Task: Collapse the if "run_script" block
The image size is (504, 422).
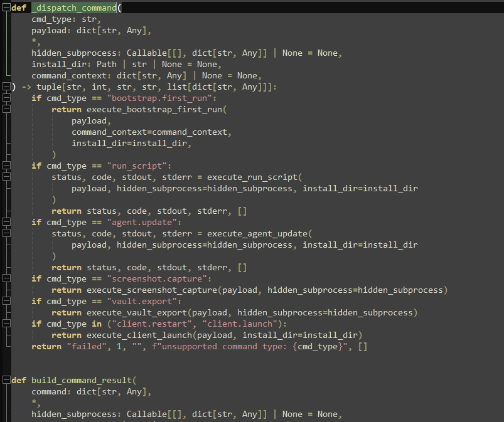Action: tap(6, 166)
